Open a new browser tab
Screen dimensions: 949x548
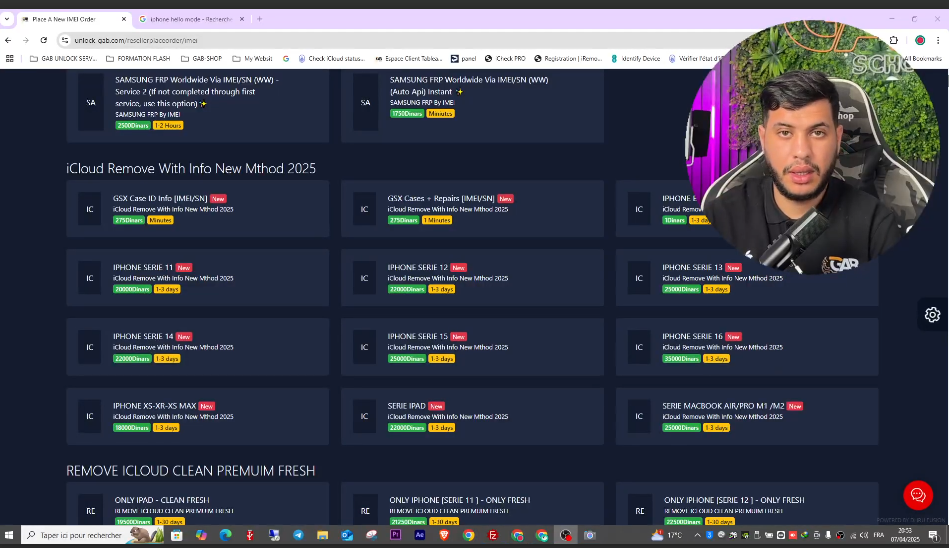(260, 19)
